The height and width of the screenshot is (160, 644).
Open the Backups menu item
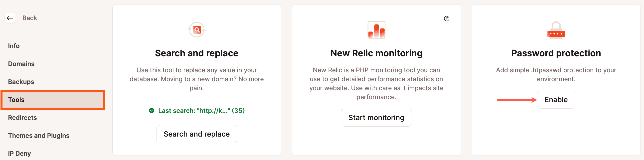point(21,82)
